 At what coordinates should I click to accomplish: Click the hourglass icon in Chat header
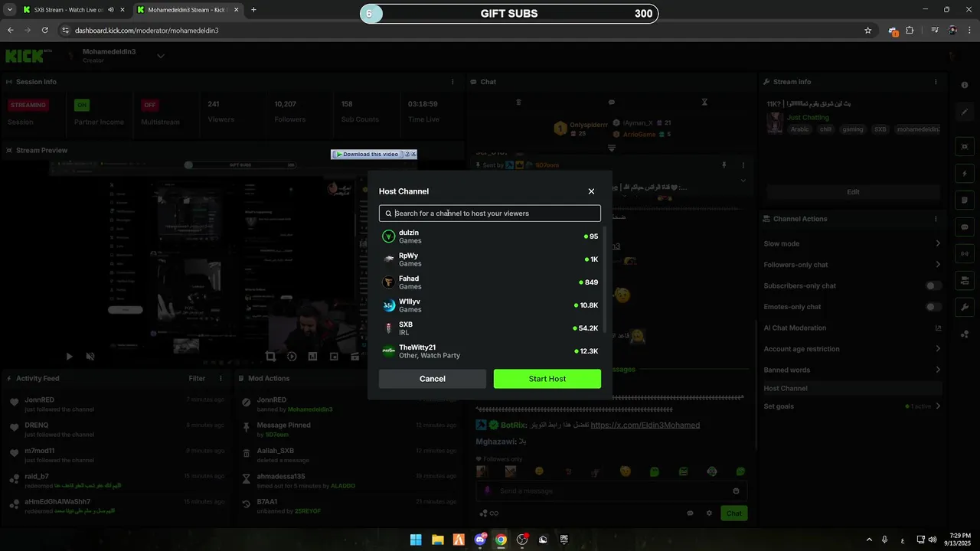pos(705,102)
